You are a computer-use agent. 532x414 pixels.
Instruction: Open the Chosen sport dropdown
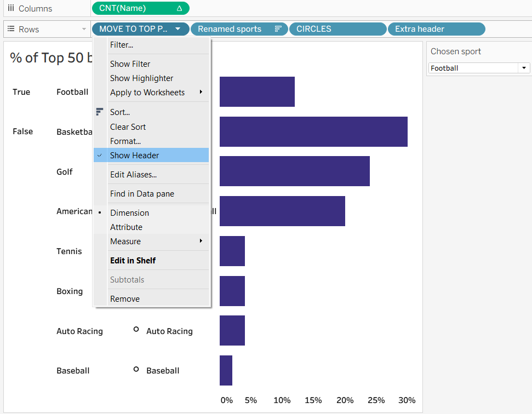(x=524, y=68)
